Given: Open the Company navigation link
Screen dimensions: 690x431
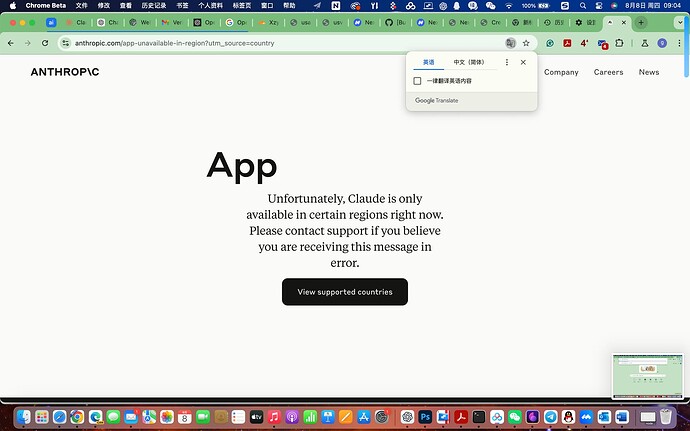Looking at the screenshot, I should pos(561,72).
